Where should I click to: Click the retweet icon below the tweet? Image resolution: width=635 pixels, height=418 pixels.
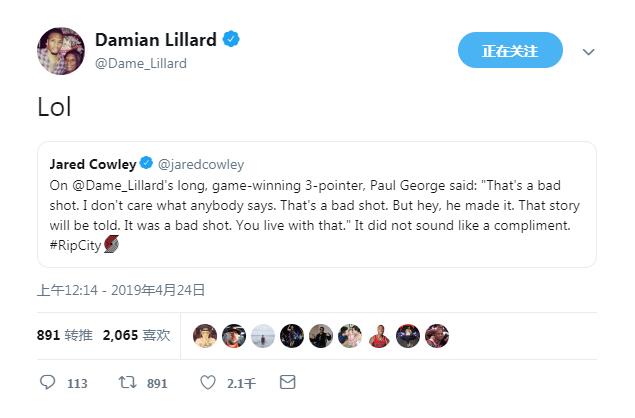(127, 382)
